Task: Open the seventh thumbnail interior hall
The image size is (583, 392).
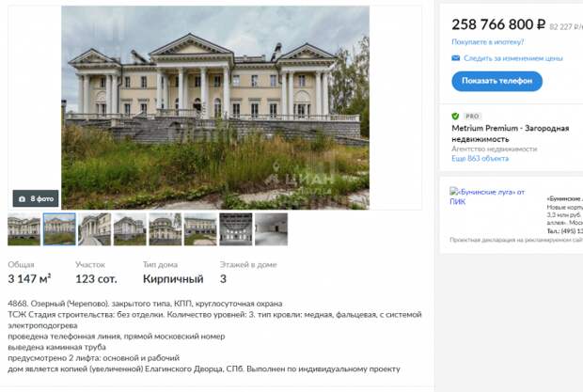Action: [236, 229]
